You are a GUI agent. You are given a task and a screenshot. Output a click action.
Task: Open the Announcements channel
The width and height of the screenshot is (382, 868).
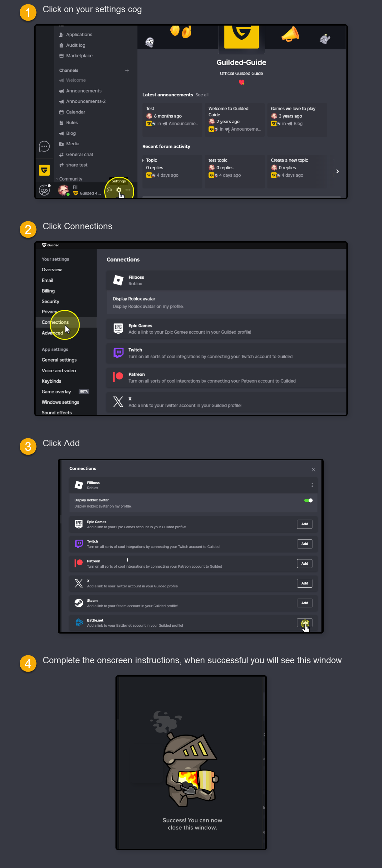pyautogui.click(x=84, y=91)
